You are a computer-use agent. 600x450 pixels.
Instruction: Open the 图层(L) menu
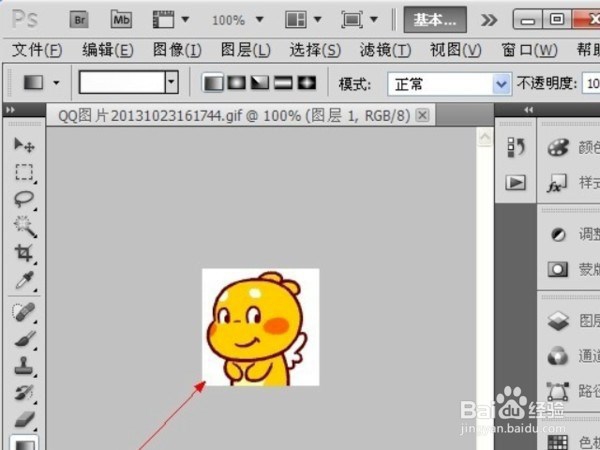click(x=246, y=50)
